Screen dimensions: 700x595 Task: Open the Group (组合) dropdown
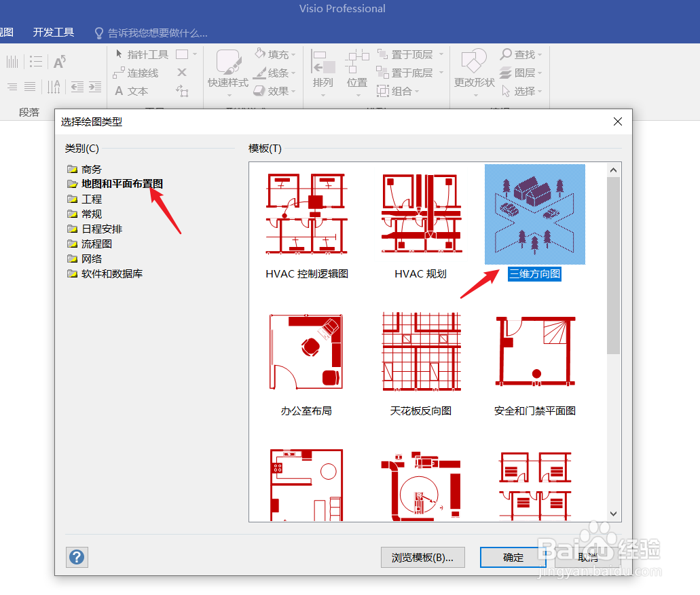[399, 91]
